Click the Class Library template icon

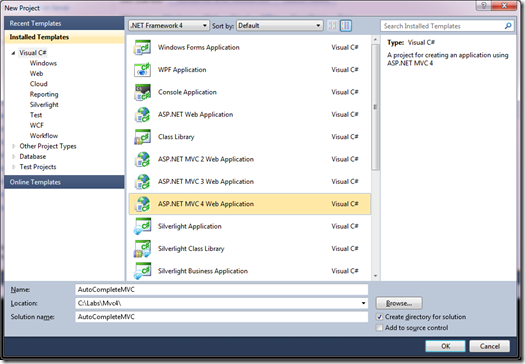click(142, 137)
